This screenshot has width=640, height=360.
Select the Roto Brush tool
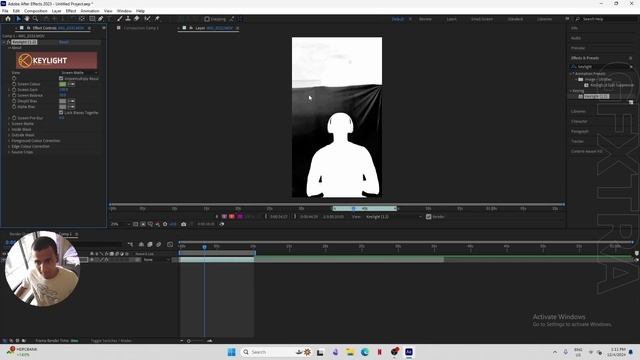[x=147, y=19]
